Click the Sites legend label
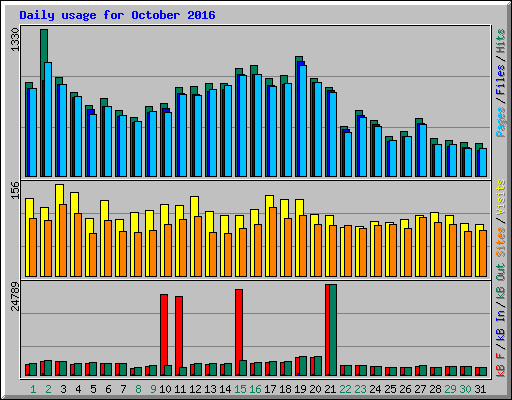This screenshot has width=512, height=400. tap(501, 242)
